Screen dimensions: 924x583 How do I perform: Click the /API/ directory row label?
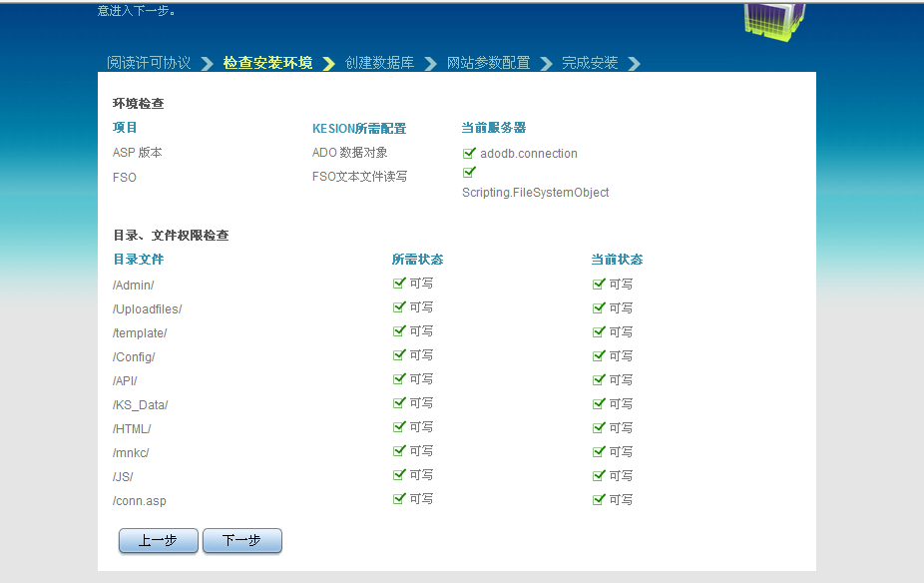(125, 379)
